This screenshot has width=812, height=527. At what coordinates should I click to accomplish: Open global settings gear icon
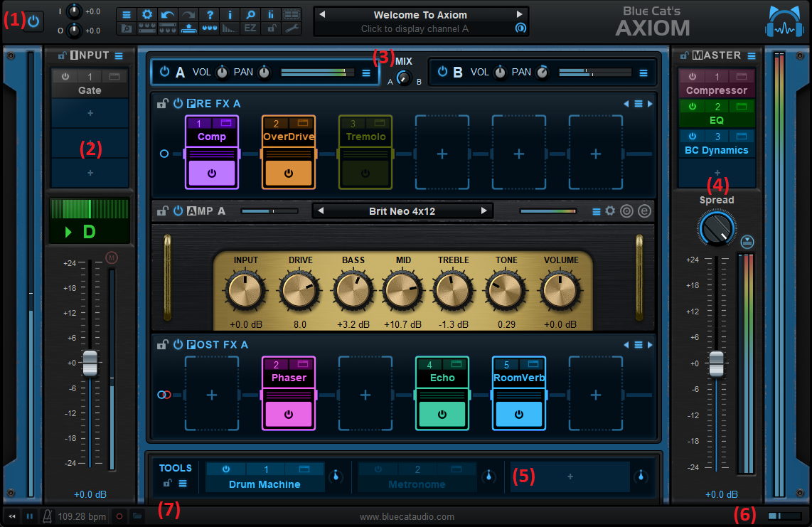coord(147,14)
